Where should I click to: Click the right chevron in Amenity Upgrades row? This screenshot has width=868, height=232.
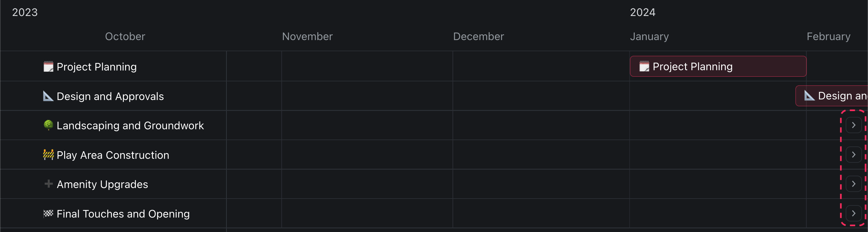pos(853,184)
